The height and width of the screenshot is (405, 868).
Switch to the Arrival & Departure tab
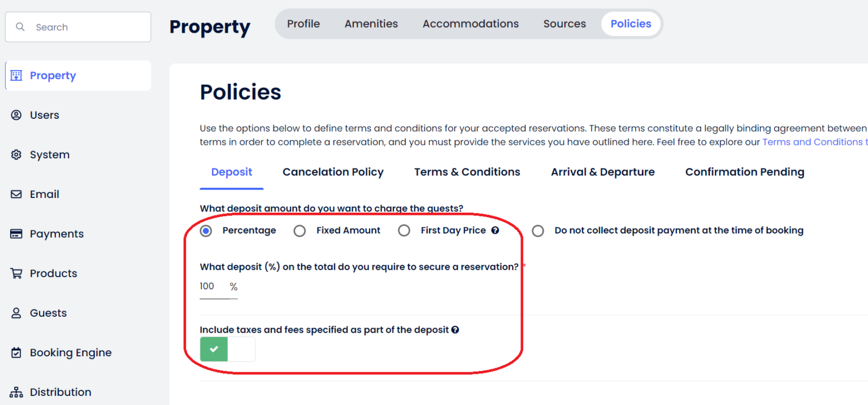tap(602, 172)
